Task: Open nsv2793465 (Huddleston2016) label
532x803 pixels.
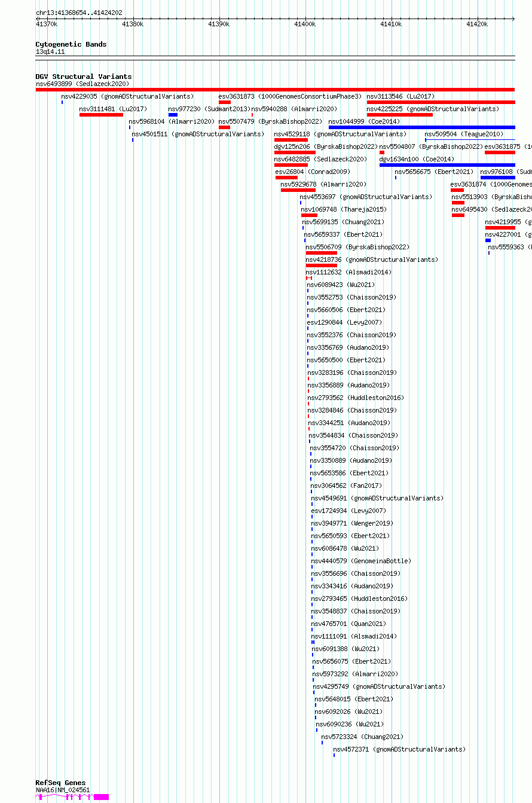Action: (x=359, y=599)
